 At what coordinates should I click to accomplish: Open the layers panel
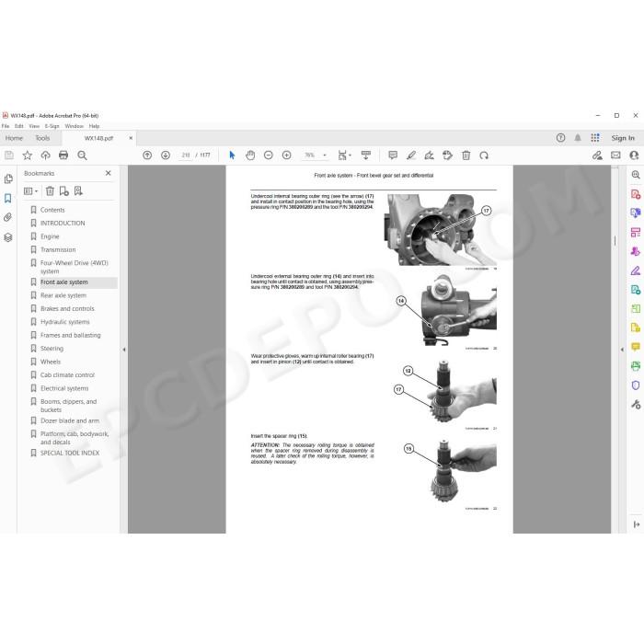tap(7, 237)
